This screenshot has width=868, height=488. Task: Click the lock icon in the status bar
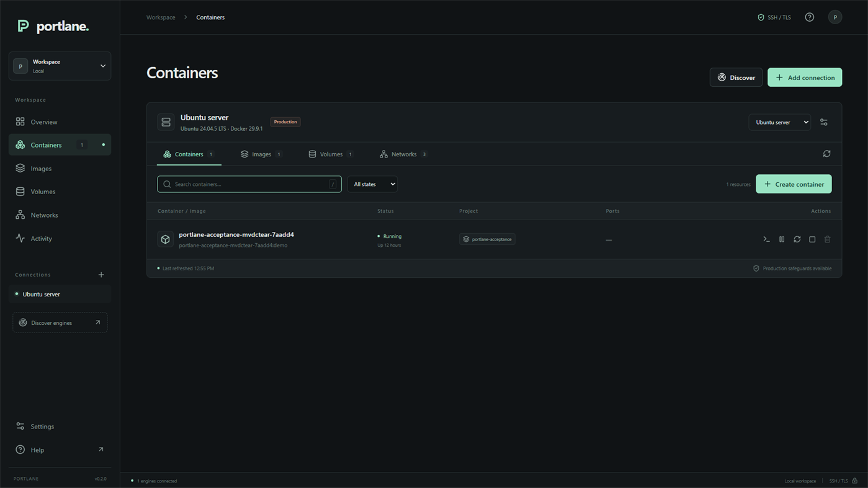pyautogui.click(x=854, y=481)
